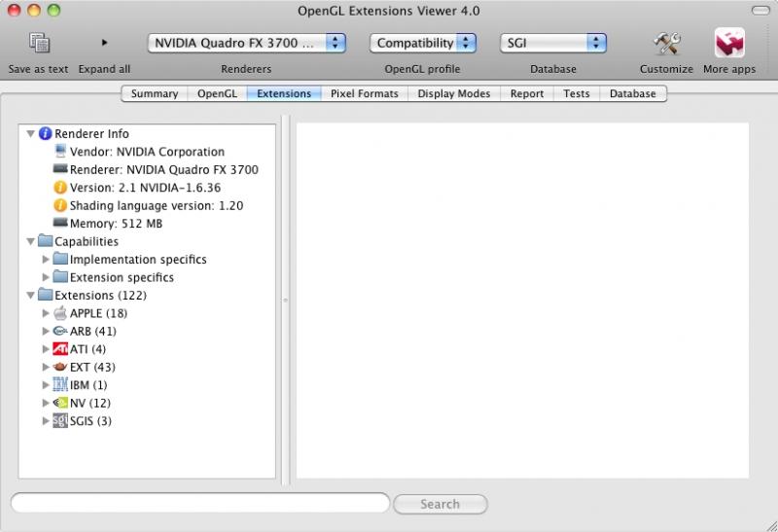Click the search text field
The height and width of the screenshot is (532, 778).
coord(200,503)
